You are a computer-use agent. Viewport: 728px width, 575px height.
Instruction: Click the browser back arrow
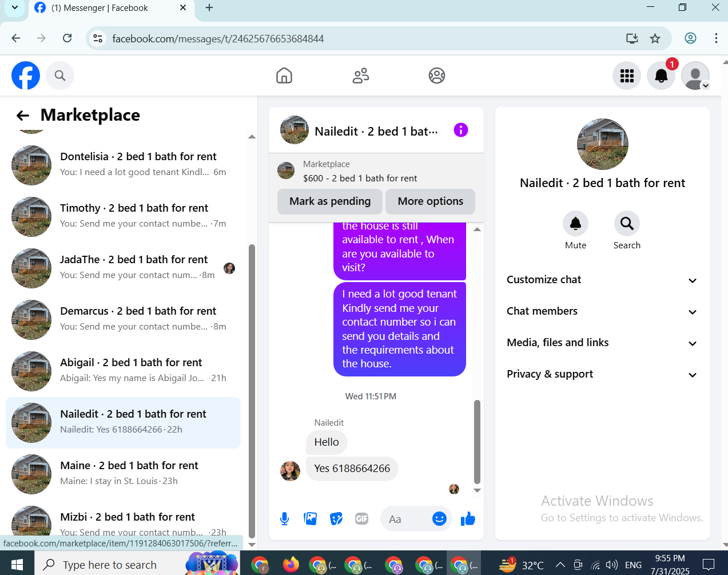(16, 38)
